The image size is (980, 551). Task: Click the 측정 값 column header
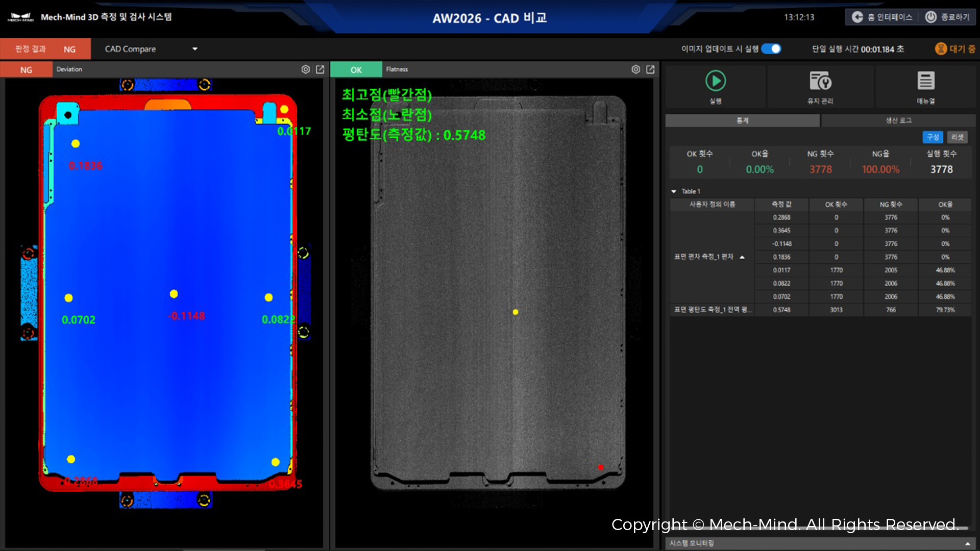coord(781,205)
